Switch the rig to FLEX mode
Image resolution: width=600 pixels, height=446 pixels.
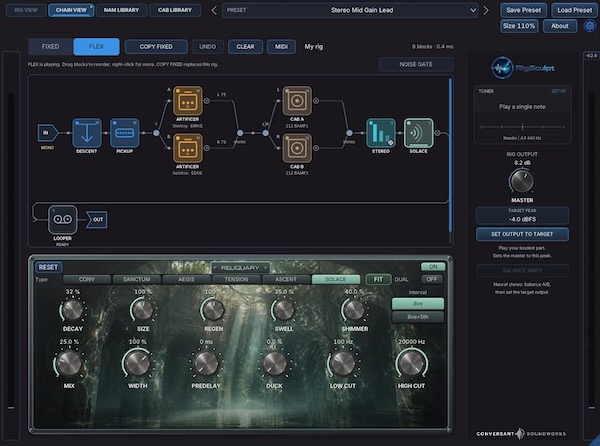(x=96, y=47)
